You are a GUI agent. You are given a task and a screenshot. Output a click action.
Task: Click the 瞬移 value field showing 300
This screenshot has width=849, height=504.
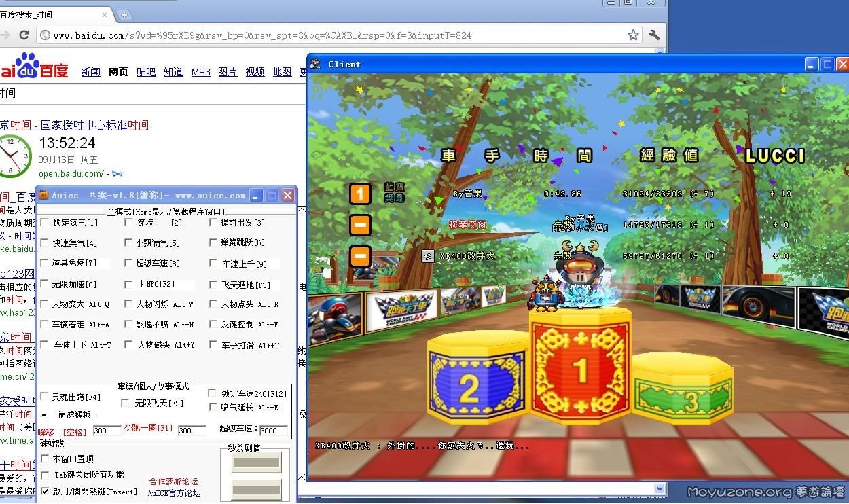(107, 431)
